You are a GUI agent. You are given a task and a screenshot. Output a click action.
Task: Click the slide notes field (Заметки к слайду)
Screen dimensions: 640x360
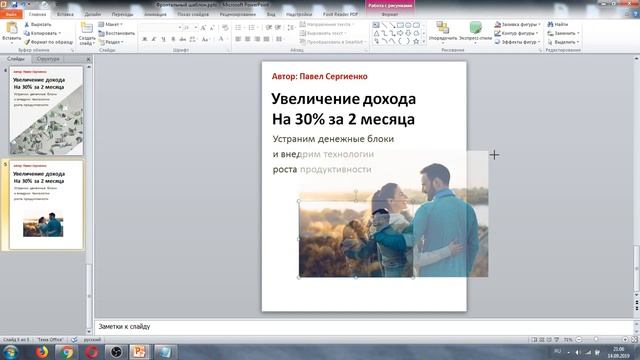click(x=363, y=327)
